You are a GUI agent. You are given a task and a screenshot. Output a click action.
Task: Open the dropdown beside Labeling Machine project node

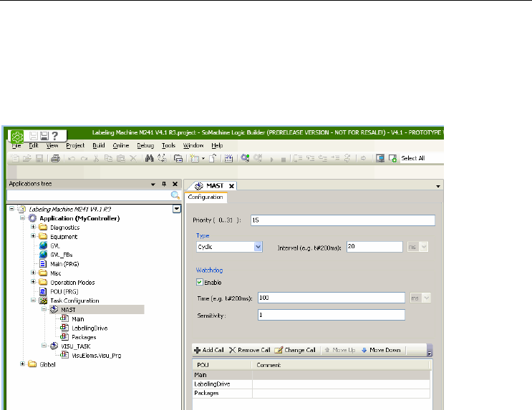coord(176,209)
